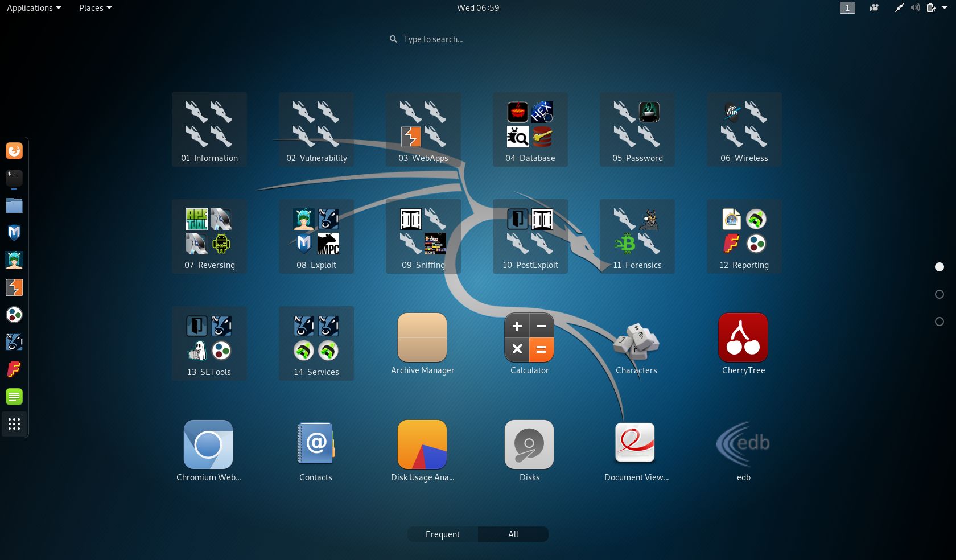Open the Chromium Web Browser
The height and width of the screenshot is (560, 956).
[x=209, y=451]
